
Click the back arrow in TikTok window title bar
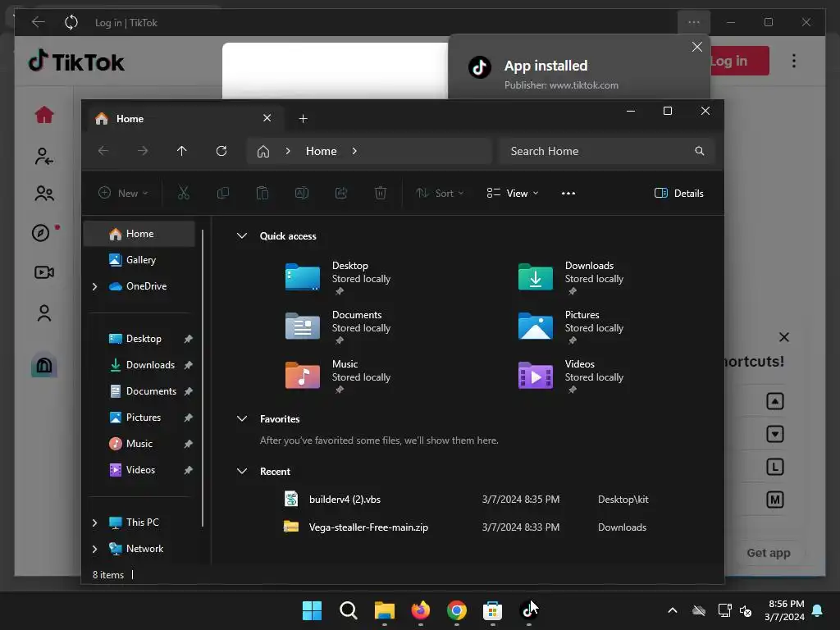tap(38, 22)
